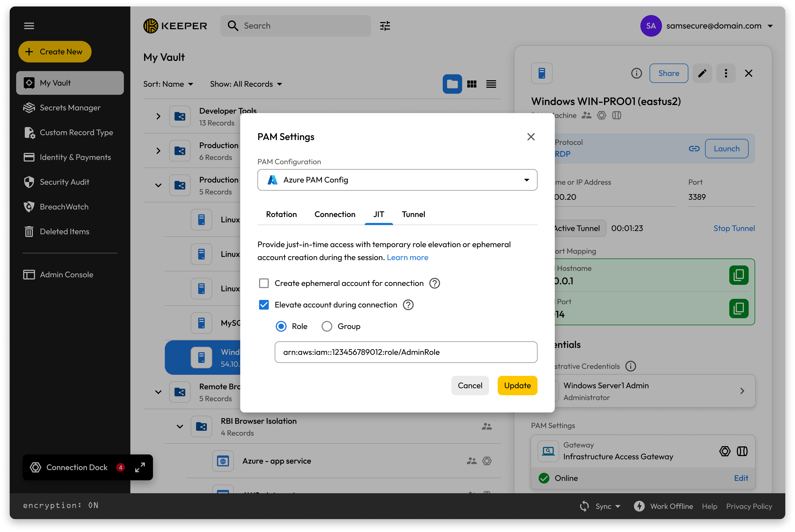Viewport: 795px width, 532px height.
Task: Open the Sort: Name dropdown
Action: pyautogui.click(x=168, y=84)
